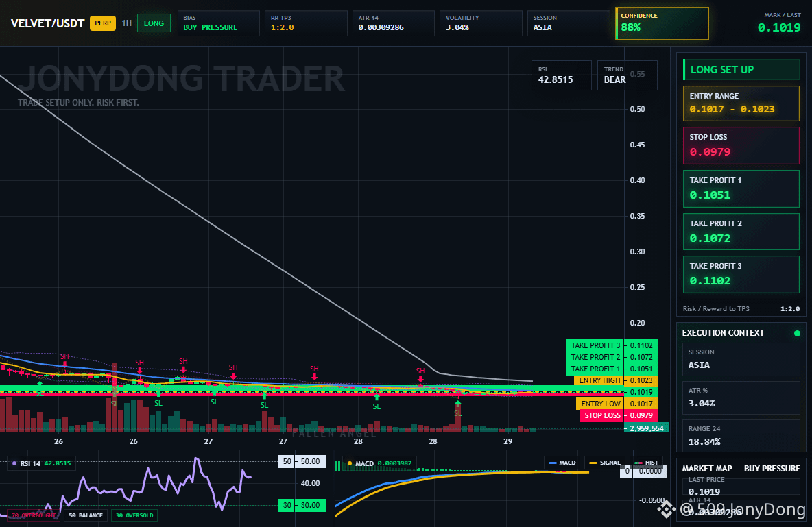Click the Entry Range 0.1017 - 0.1023 card

(x=741, y=103)
